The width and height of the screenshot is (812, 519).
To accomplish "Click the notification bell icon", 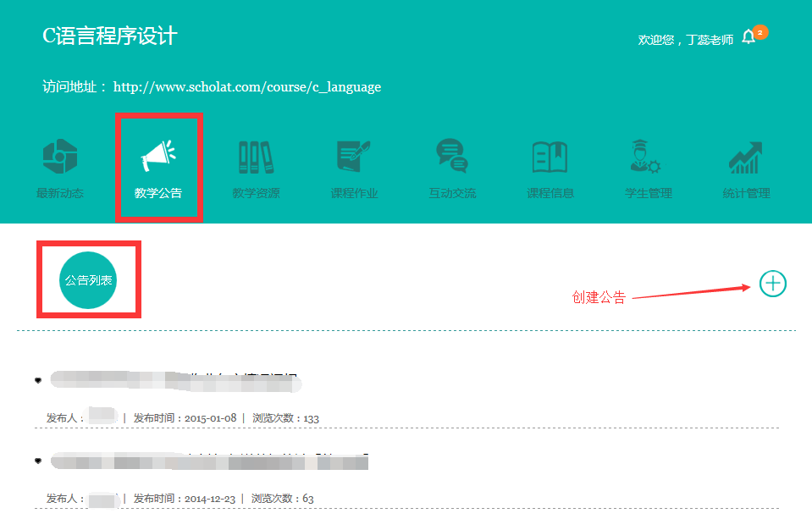I will click(748, 38).
